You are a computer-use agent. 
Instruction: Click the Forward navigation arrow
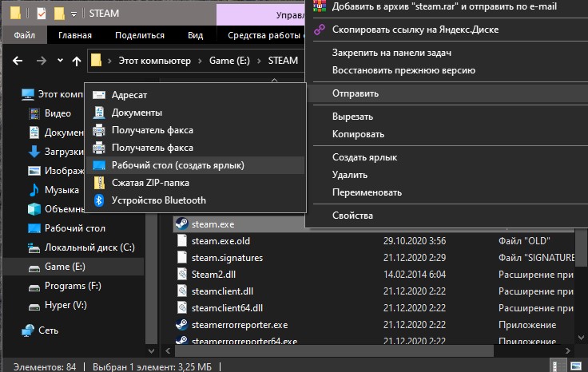coord(42,61)
